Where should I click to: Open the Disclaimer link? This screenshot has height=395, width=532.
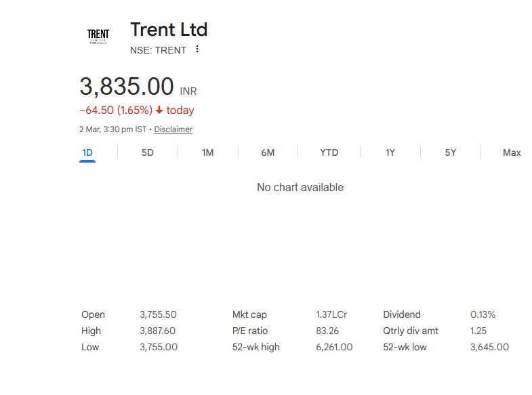pyautogui.click(x=173, y=129)
